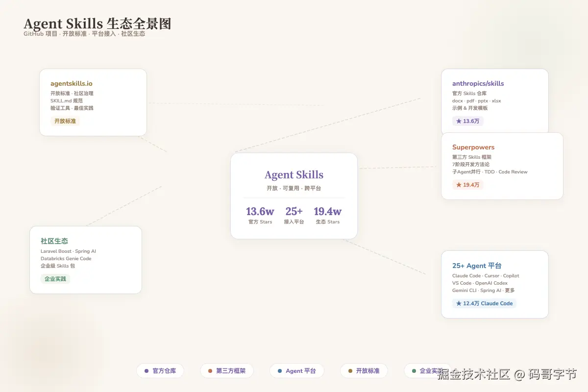The height and width of the screenshot is (392, 588).
Task: Click the 官方 Skills 仓库 line
Action: (469, 94)
